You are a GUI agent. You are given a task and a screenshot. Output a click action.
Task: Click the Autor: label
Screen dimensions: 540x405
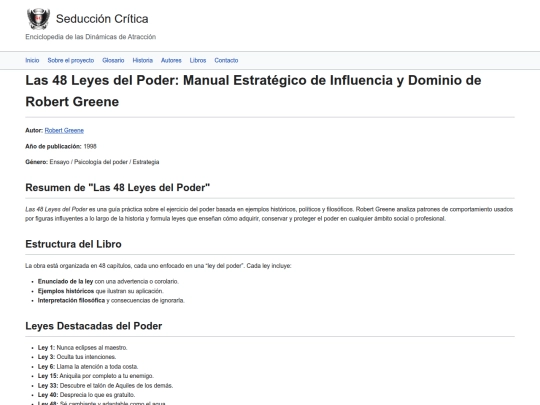click(34, 130)
